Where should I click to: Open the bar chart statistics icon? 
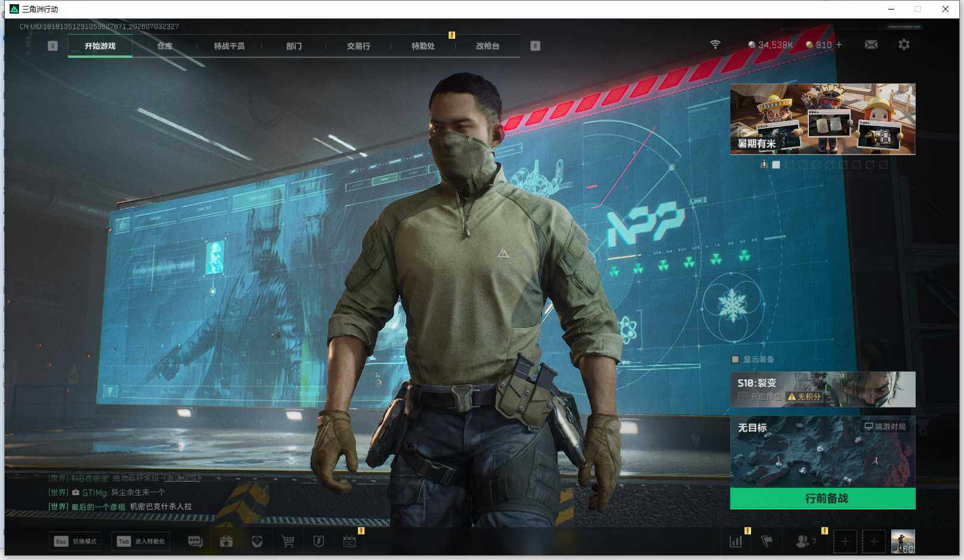coord(736,542)
